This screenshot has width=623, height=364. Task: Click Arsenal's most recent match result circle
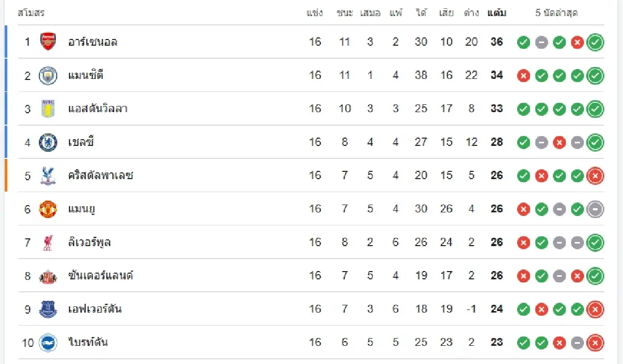click(x=595, y=42)
